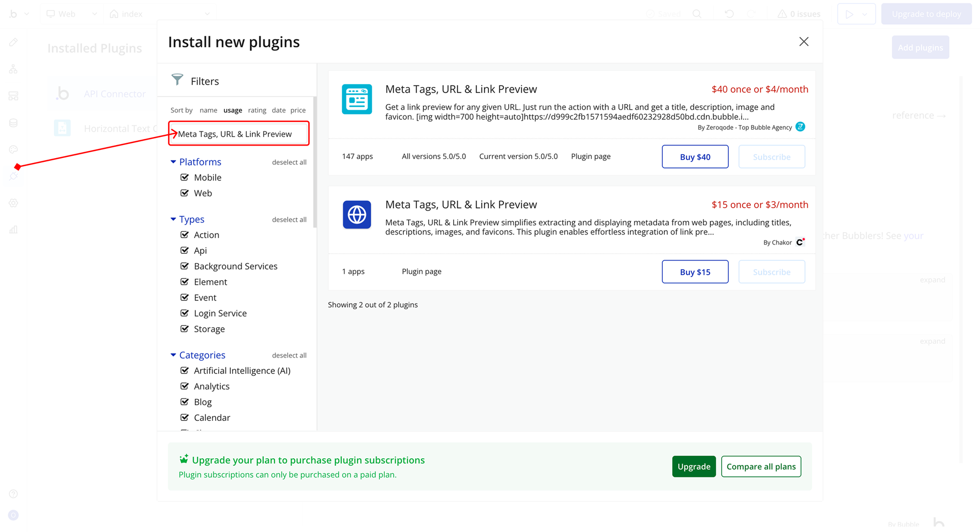The height and width of the screenshot is (532, 980).
Task: Click the filter panel vertical scrollbar
Action: pos(314,163)
